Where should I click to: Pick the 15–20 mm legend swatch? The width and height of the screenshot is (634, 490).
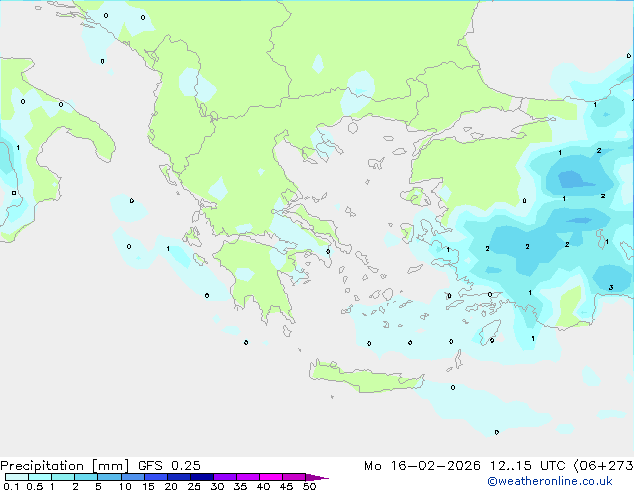(155, 477)
